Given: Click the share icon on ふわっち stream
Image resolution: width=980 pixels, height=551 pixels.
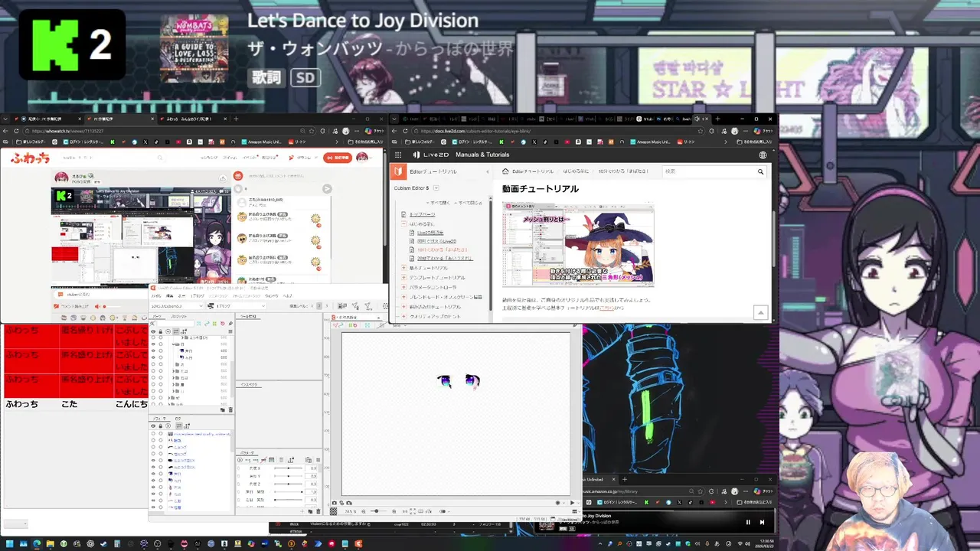Looking at the screenshot, I should (223, 178).
